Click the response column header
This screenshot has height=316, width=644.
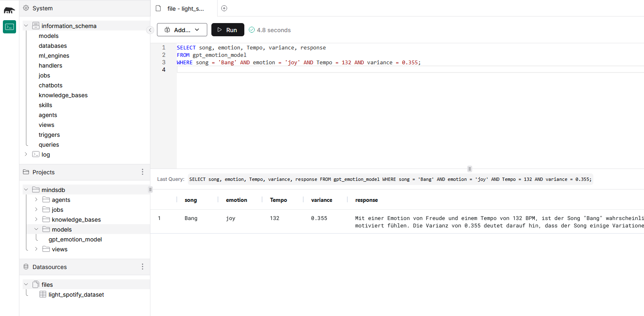click(x=366, y=200)
